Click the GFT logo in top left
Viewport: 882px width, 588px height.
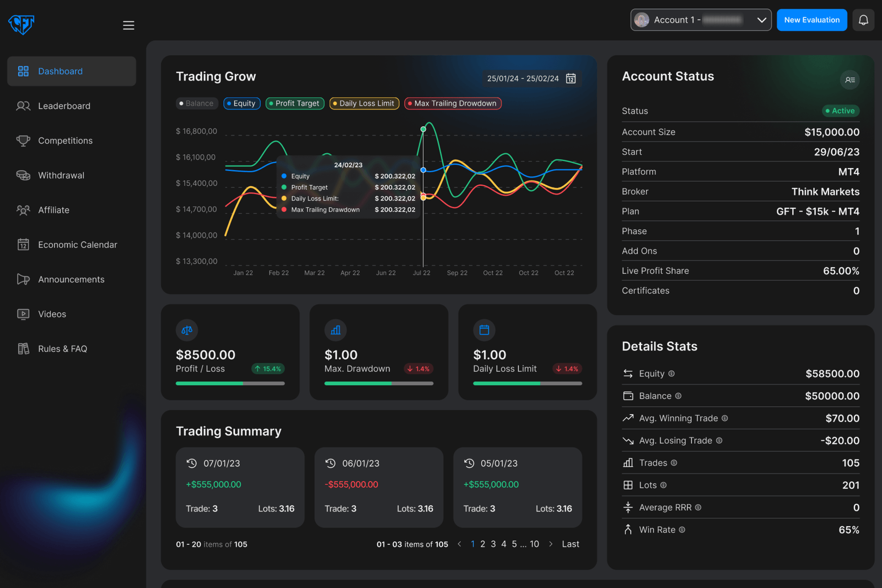click(21, 24)
